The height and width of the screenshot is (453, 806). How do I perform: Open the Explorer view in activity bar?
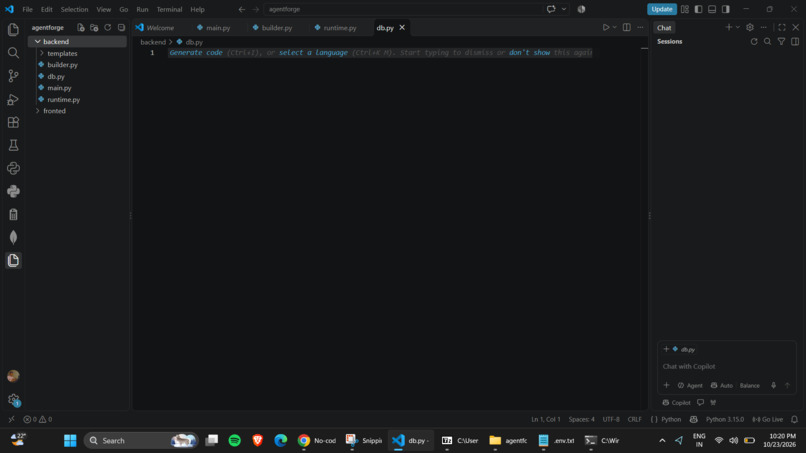13,29
